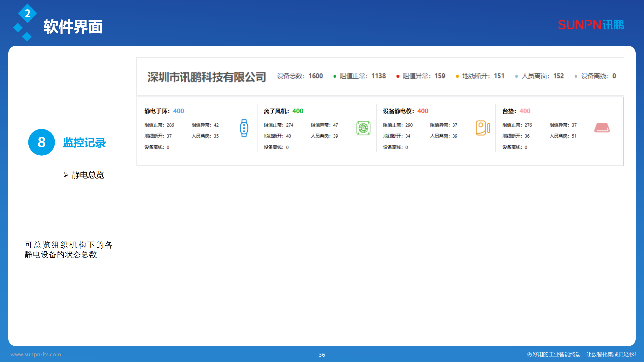Select the 静电总览 menu item
The height and width of the screenshot is (362, 644).
tap(88, 175)
